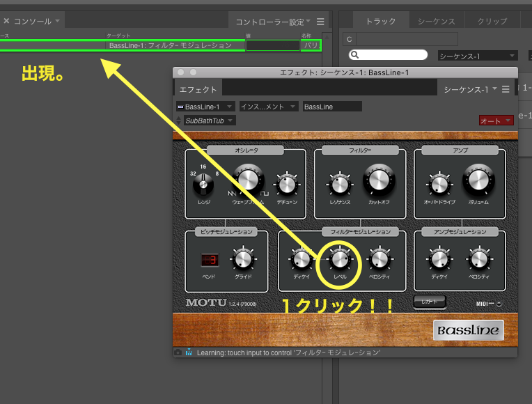The image size is (532, 404).
Task: Click the sawtooth waveform symbol by the ウェーブフォーム knob
Action: coord(232,194)
